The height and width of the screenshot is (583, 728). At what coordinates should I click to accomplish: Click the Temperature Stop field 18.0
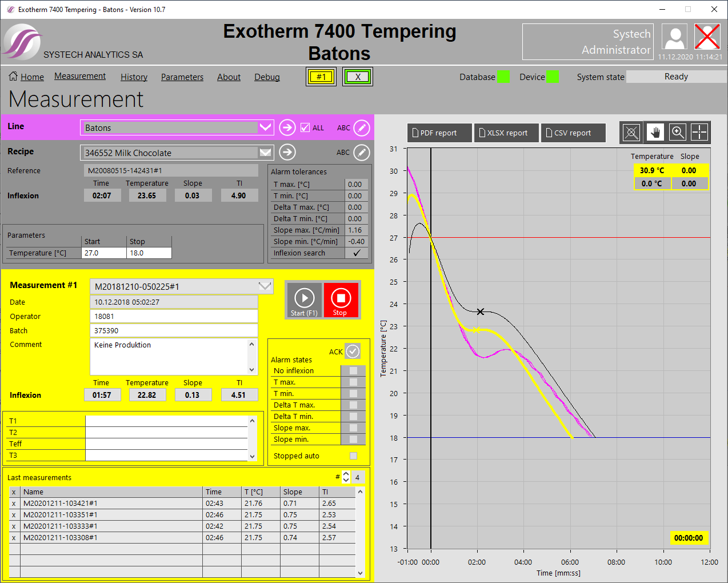pos(149,253)
